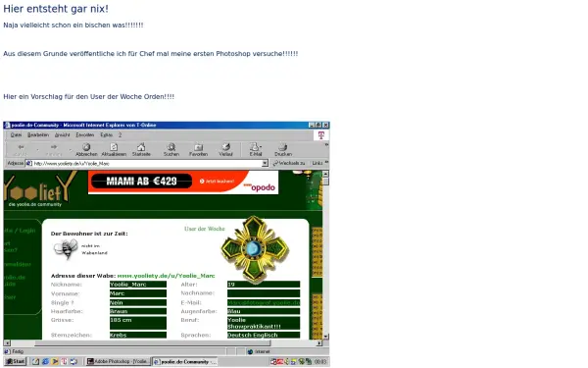Image resolution: width=588 pixels, height=368 pixels.
Task: Click the Miami ab €429 Opodo banner
Action: coord(183,183)
